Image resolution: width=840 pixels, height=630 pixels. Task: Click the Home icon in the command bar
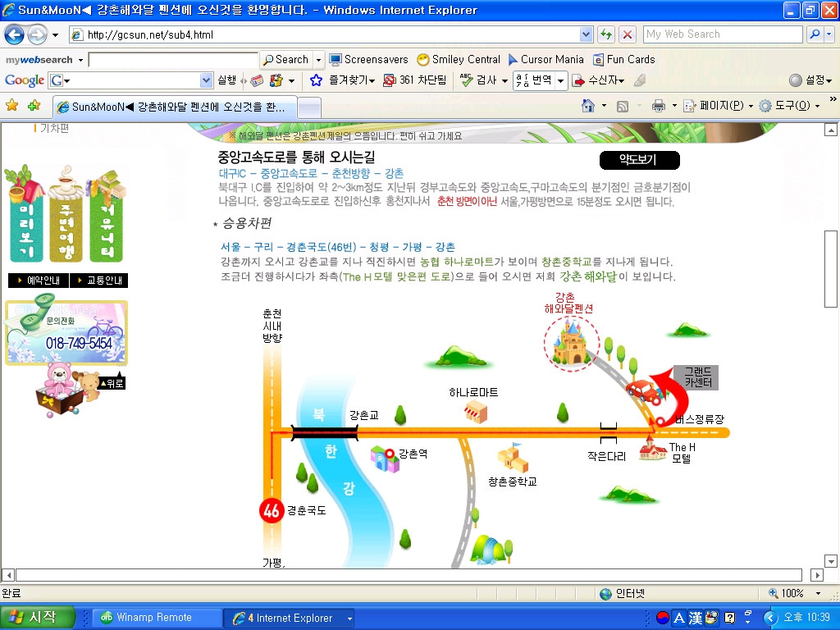point(587,106)
